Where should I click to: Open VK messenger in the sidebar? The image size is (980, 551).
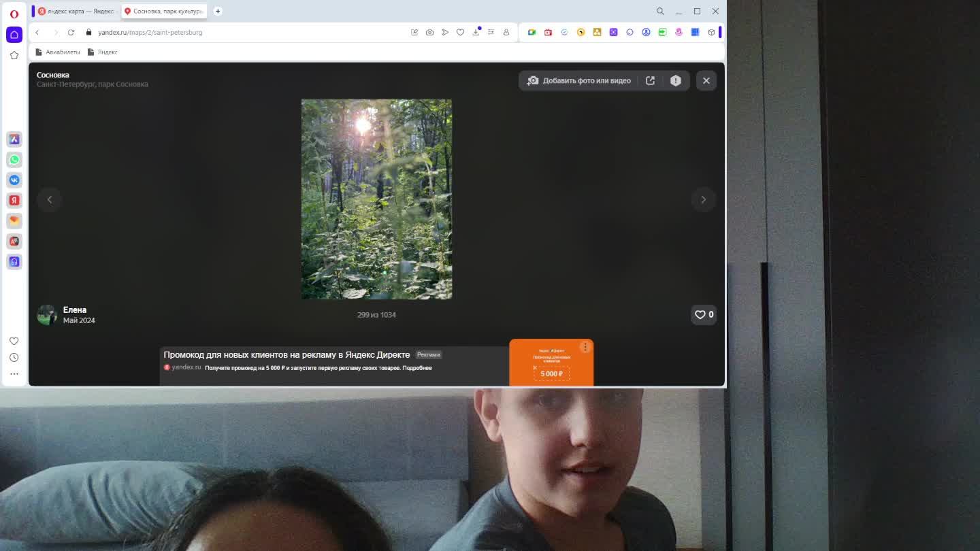[14, 180]
